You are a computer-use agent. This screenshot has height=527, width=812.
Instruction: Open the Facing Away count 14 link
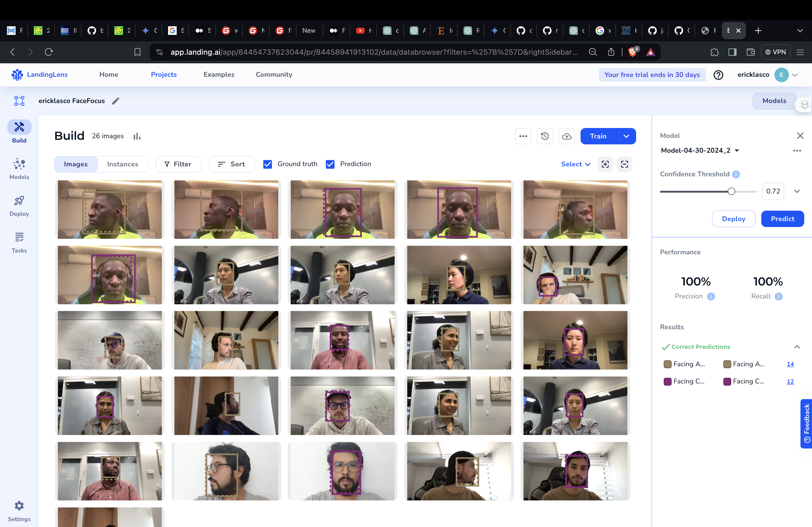[x=790, y=364]
